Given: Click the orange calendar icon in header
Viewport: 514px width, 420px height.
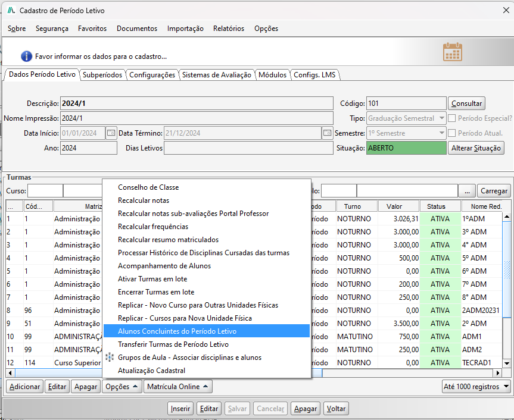Looking at the screenshot, I should pos(453,52).
